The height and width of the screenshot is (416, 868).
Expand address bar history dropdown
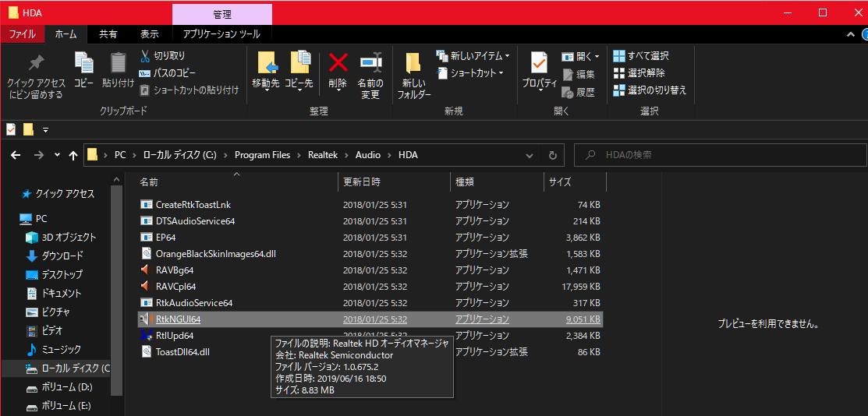[530, 156]
